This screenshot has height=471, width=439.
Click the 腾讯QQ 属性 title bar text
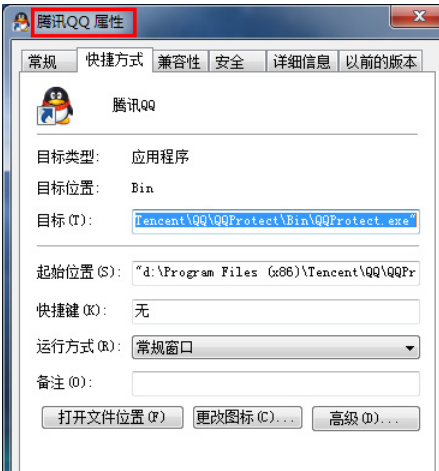[x=80, y=22]
